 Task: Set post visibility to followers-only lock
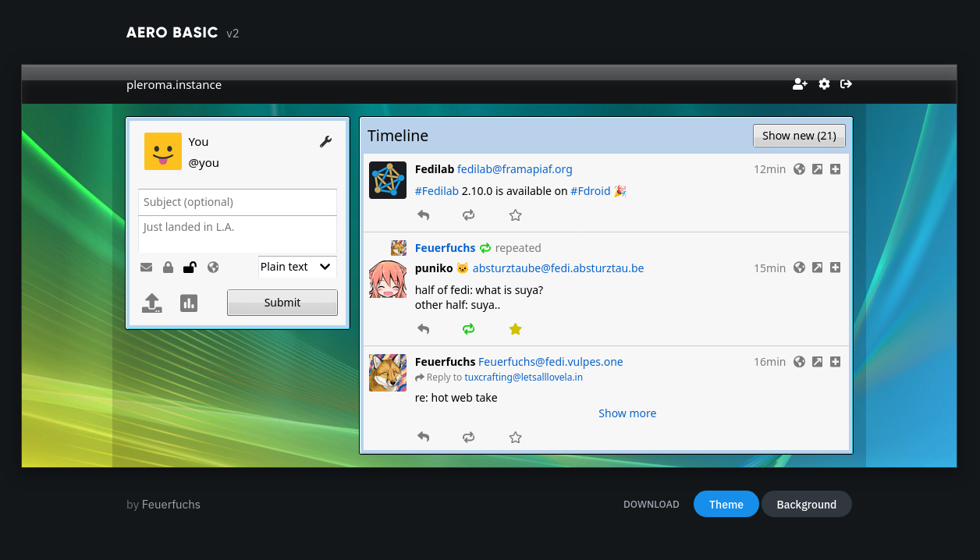point(168,268)
